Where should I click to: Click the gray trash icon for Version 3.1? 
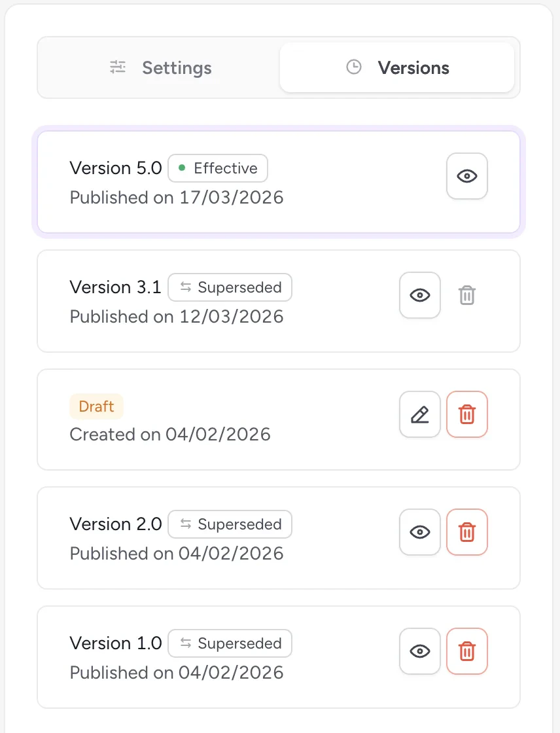point(466,295)
